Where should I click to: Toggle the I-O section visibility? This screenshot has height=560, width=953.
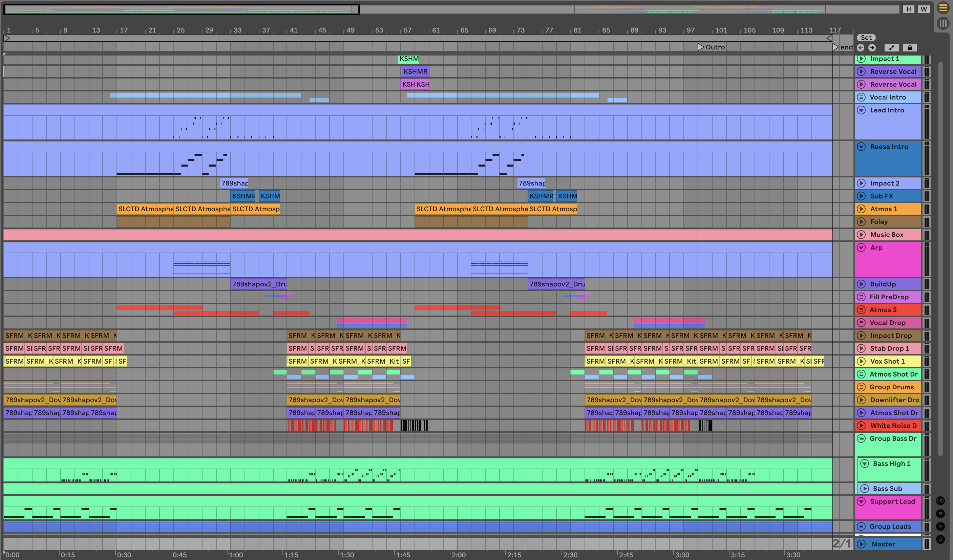(x=940, y=501)
